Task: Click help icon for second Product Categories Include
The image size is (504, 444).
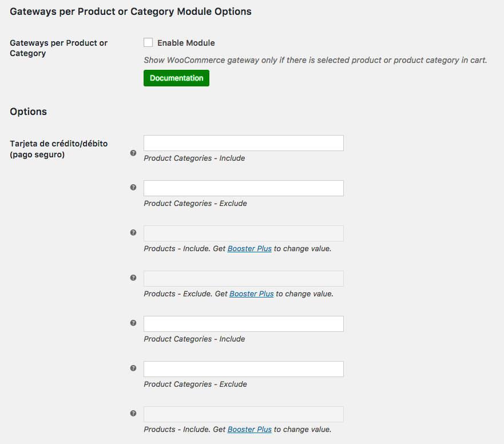Action: pyautogui.click(x=133, y=323)
